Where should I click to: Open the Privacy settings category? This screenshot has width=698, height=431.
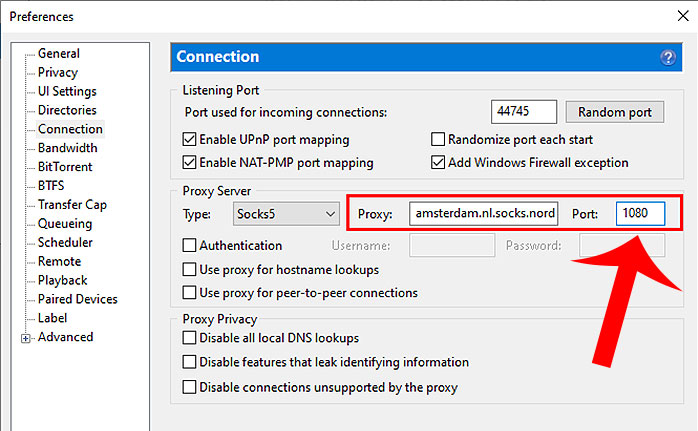(58, 73)
